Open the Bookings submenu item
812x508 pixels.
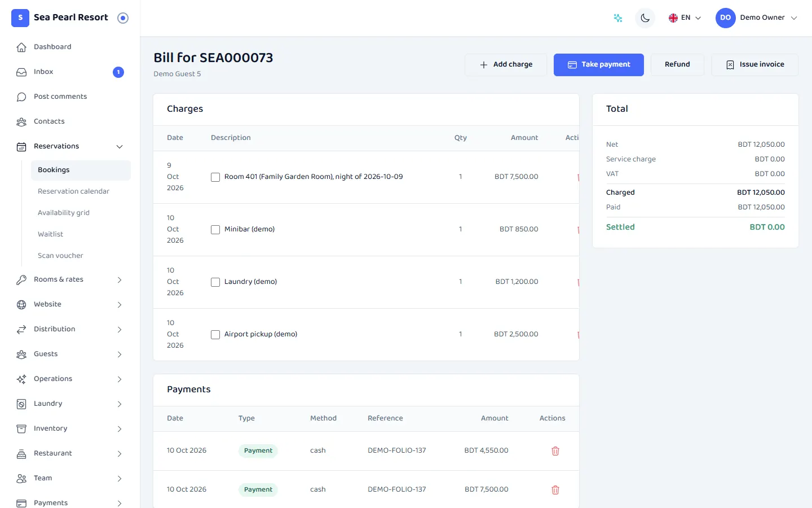pos(81,170)
